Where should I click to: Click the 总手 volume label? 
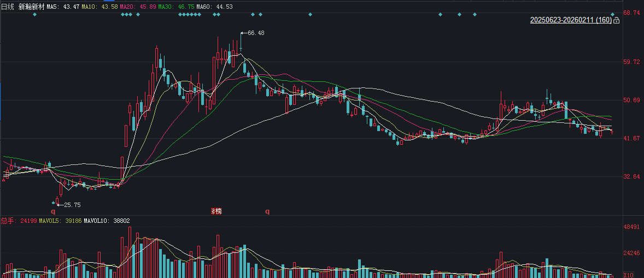[8, 221]
